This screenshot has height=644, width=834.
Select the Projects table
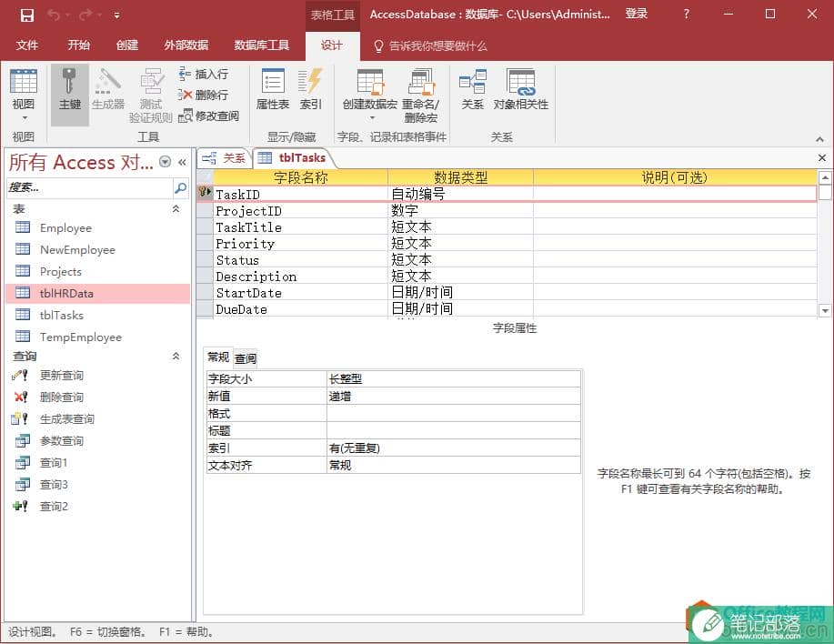pyautogui.click(x=98, y=272)
